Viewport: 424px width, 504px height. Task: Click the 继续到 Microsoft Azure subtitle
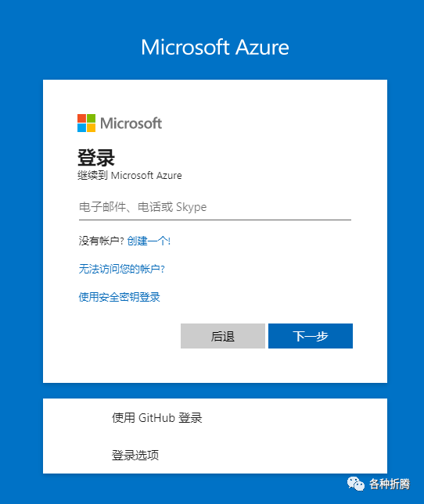pos(130,176)
